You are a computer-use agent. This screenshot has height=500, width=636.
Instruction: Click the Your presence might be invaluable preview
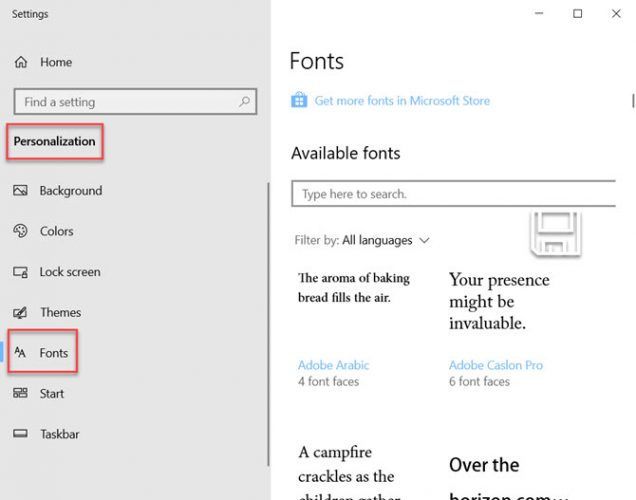pos(499,301)
